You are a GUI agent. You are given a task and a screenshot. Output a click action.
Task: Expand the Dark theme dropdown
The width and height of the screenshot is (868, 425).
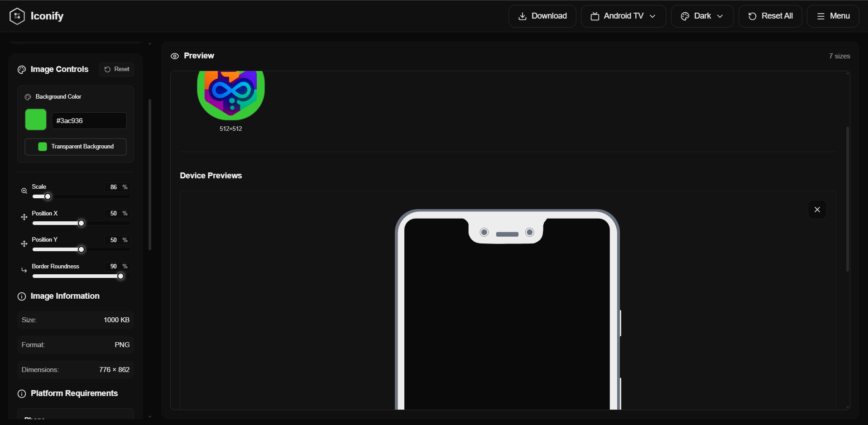[702, 16]
